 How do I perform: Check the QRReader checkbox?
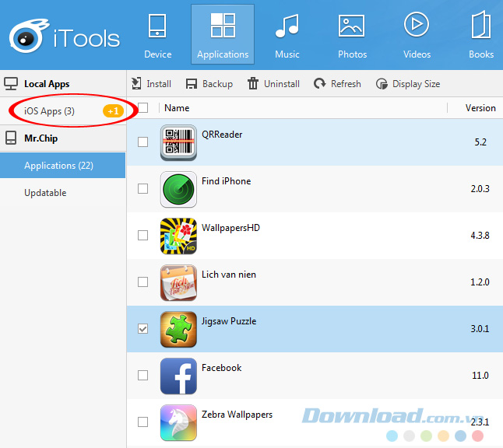tap(142, 142)
